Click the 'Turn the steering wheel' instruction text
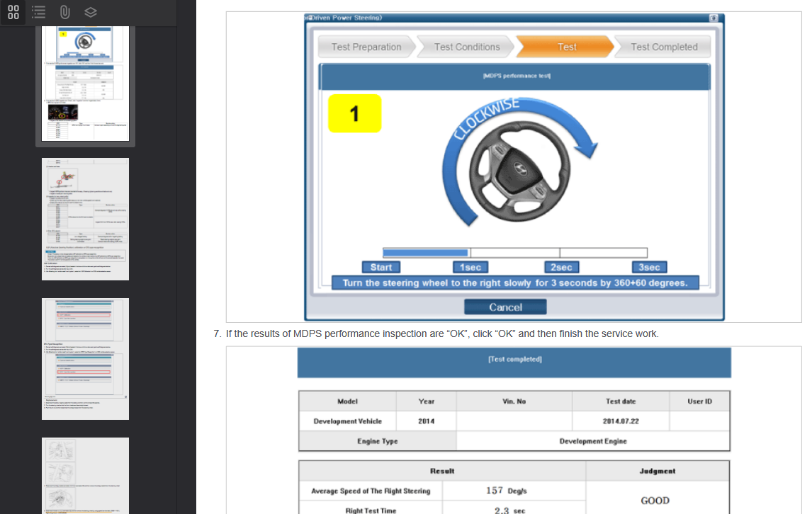The height and width of the screenshot is (514, 812). tap(514, 282)
